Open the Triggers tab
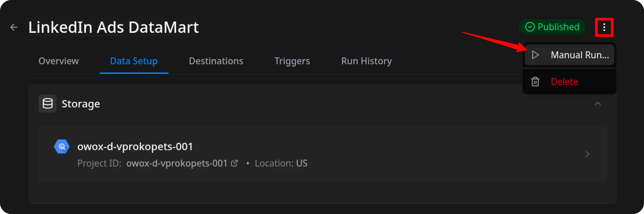644x214 pixels. pyautogui.click(x=292, y=61)
